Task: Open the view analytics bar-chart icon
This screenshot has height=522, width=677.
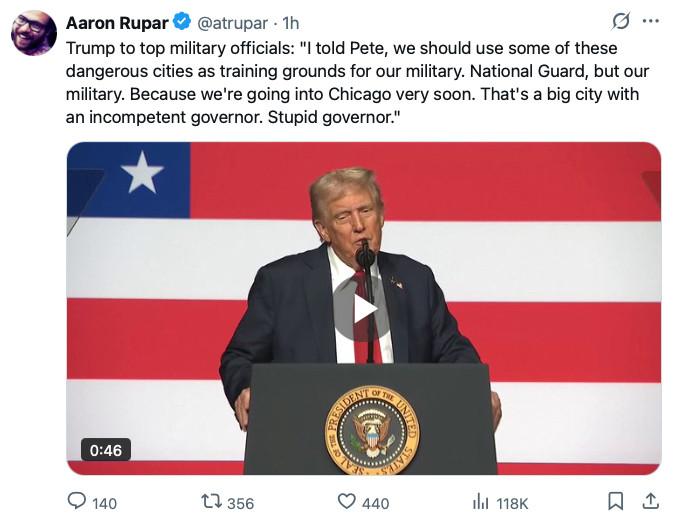Action: pyautogui.click(x=480, y=501)
